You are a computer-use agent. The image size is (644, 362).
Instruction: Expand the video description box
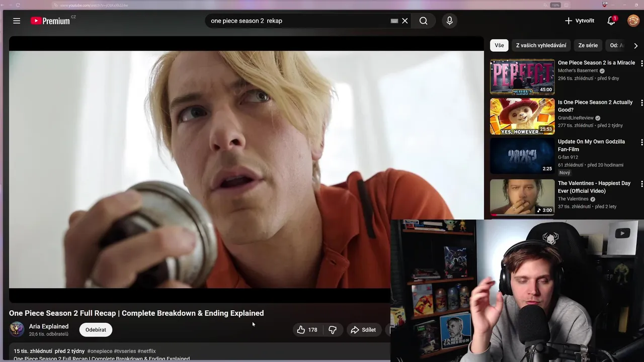[199, 352]
